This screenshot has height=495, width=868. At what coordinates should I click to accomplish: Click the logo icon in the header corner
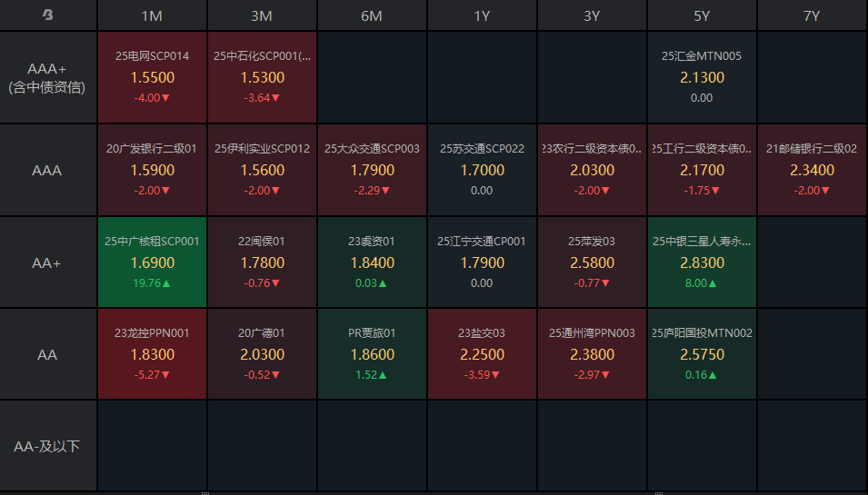click(x=47, y=15)
